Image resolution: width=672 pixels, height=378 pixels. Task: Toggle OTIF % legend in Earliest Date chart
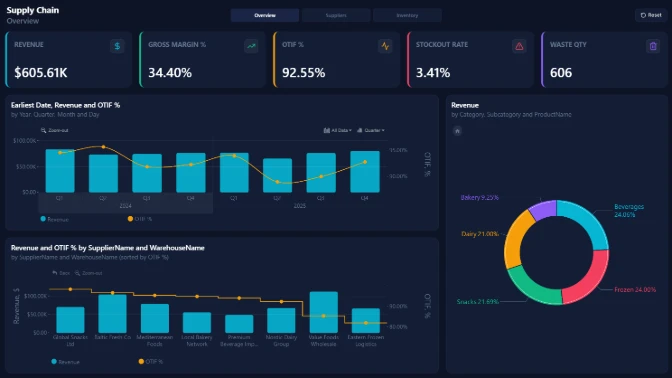point(140,219)
